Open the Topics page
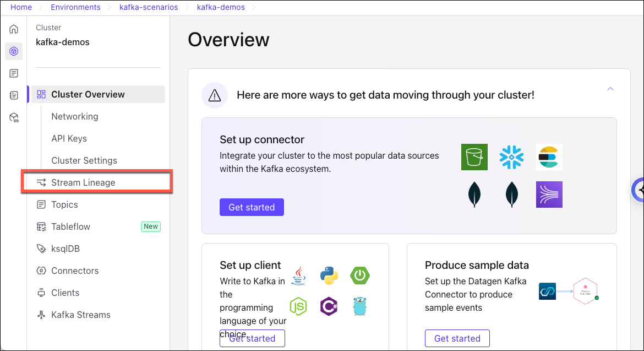Viewport: 644px width, 351px height. [64, 204]
